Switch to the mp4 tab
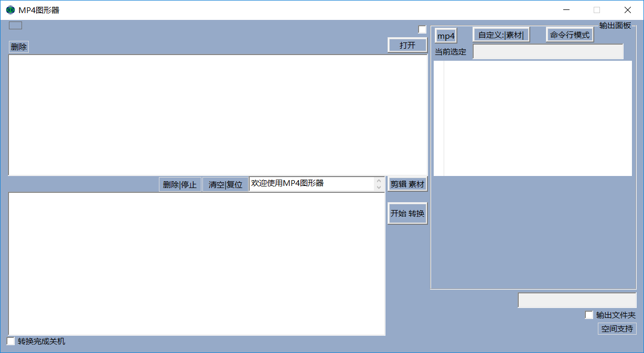Viewport: 644px width, 353px height. pos(445,35)
